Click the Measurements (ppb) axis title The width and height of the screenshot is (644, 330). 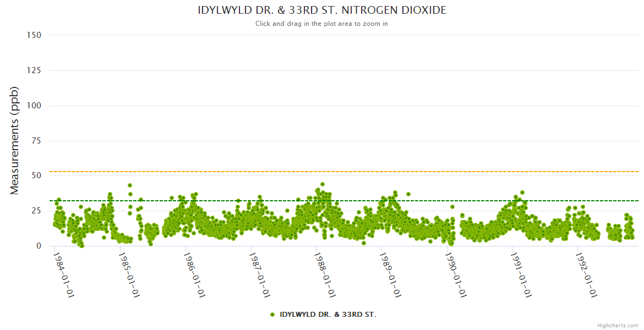[x=15, y=140]
